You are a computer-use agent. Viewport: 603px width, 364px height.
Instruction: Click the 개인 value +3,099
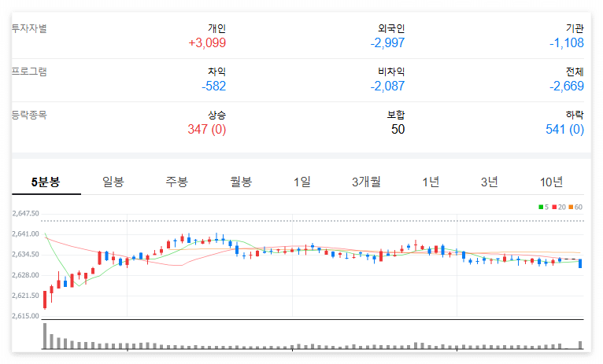207,42
